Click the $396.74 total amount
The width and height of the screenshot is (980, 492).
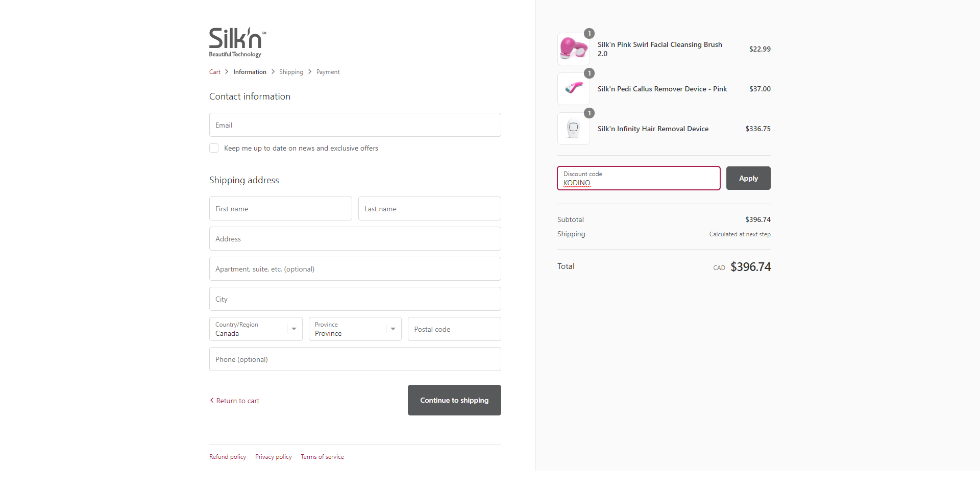tap(750, 267)
